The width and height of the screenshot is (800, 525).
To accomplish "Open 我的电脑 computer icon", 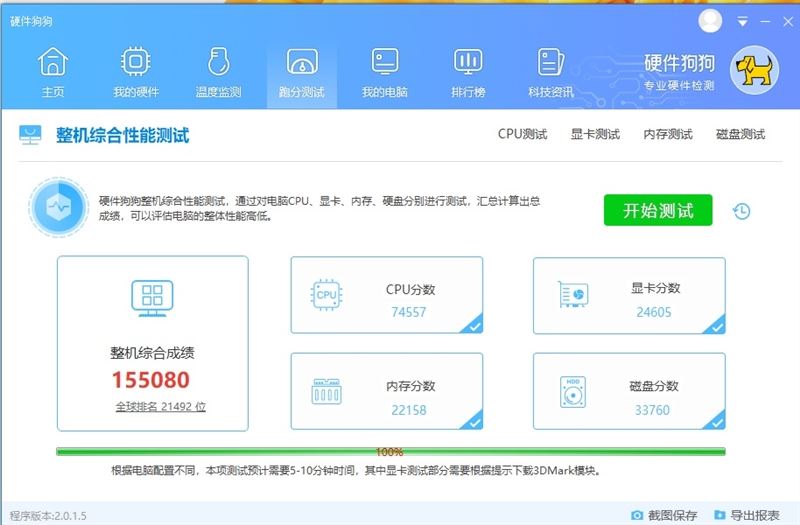I will 385,62.
